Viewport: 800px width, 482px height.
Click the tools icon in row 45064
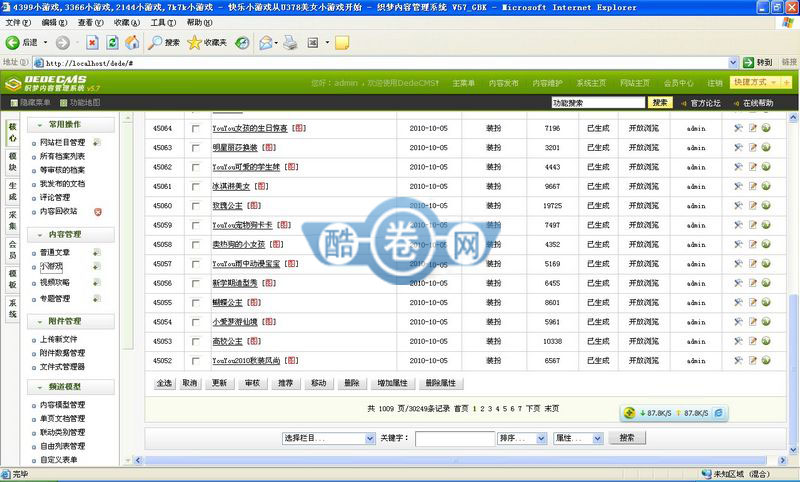tap(738, 128)
